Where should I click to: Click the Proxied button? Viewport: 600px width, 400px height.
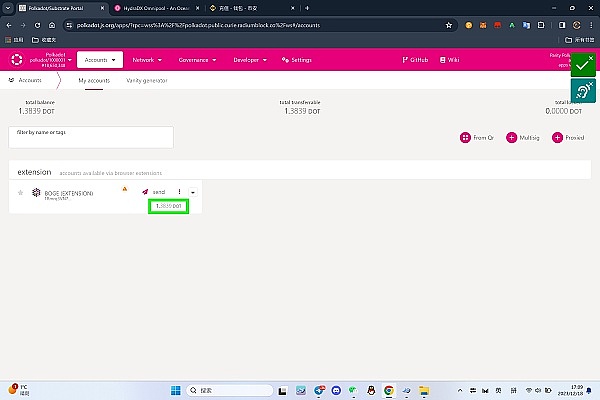568,137
